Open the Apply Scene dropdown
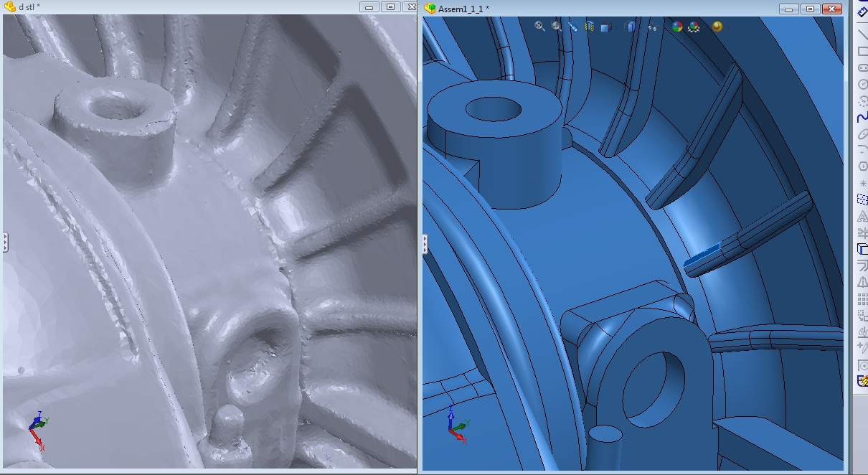 tap(694, 27)
